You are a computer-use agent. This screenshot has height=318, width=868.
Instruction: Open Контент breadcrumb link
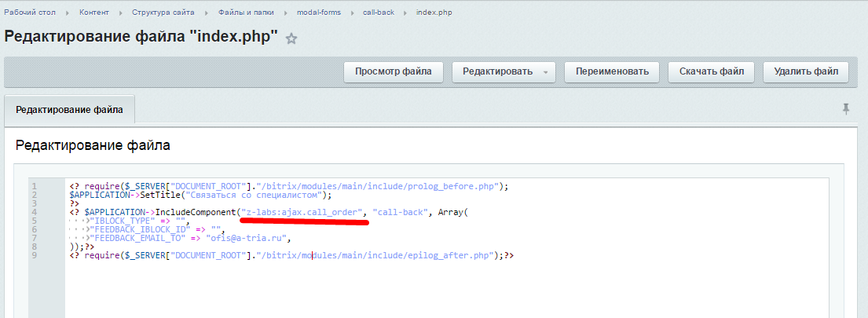[94, 12]
